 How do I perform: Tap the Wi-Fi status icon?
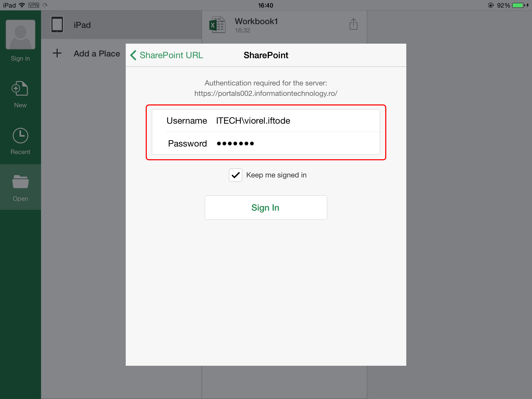click(x=22, y=5)
